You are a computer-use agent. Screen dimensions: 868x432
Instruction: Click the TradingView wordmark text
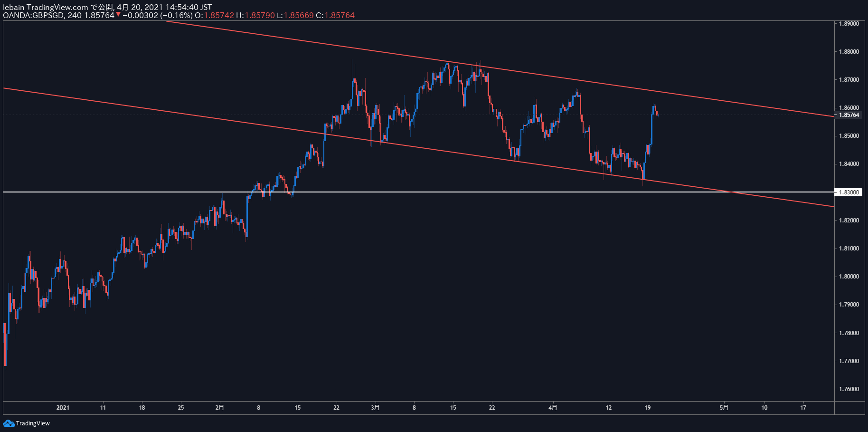point(33,423)
